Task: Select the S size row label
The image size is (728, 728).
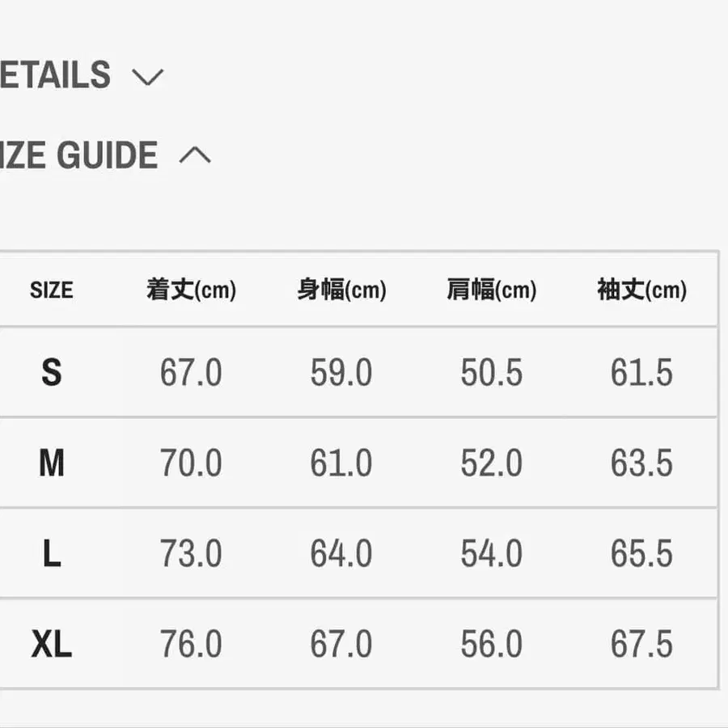Action: pyautogui.click(x=51, y=373)
